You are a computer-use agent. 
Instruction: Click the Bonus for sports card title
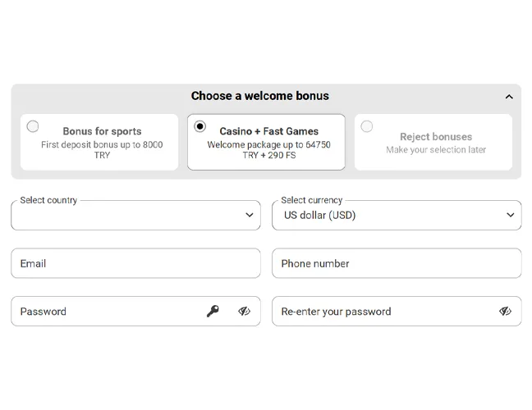pyautogui.click(x=102, y=131)
